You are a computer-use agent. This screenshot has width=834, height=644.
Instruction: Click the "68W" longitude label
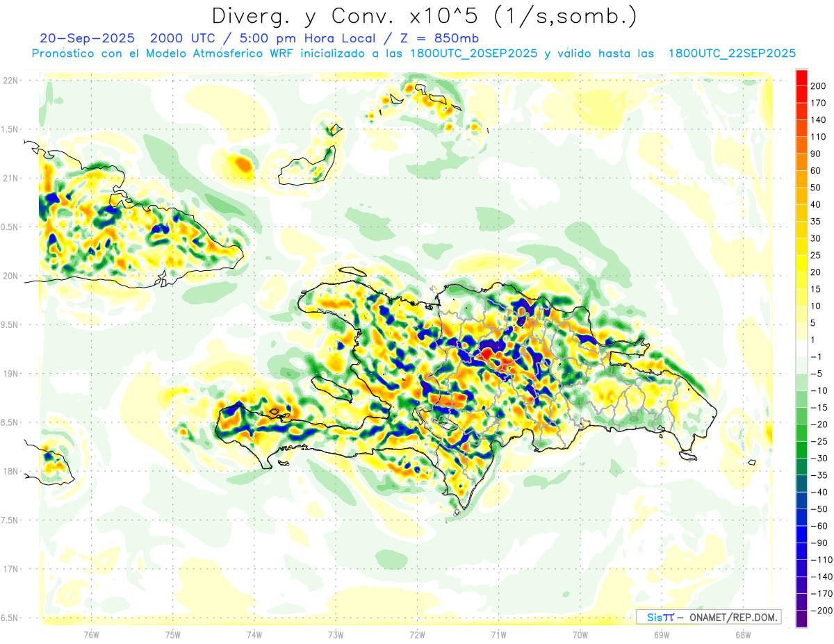(x=742, y=634)
